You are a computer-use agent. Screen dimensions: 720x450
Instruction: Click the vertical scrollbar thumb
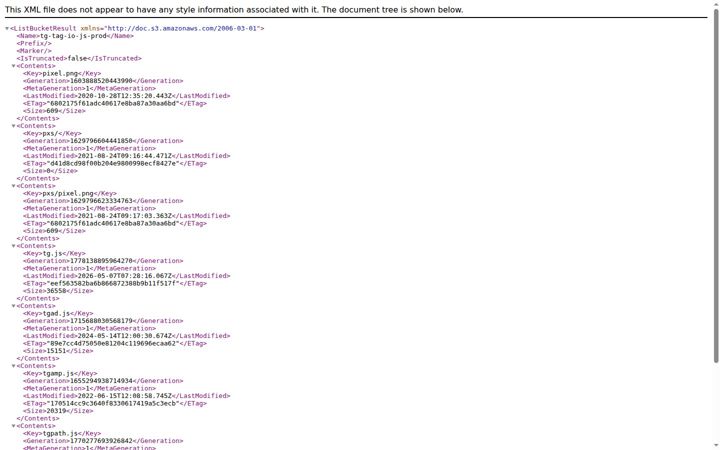[x=716, y=186]
